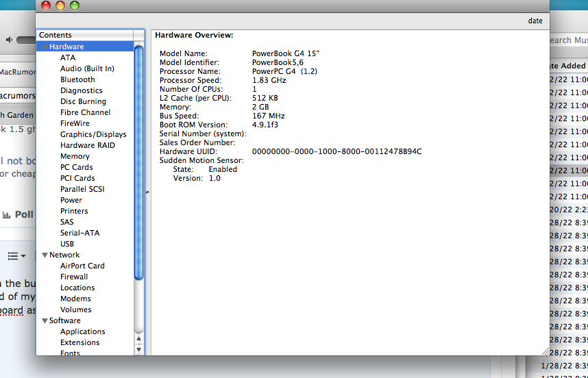Open the list-style bullet icon
The image size is (588, 378).
(x=13, y=255)
